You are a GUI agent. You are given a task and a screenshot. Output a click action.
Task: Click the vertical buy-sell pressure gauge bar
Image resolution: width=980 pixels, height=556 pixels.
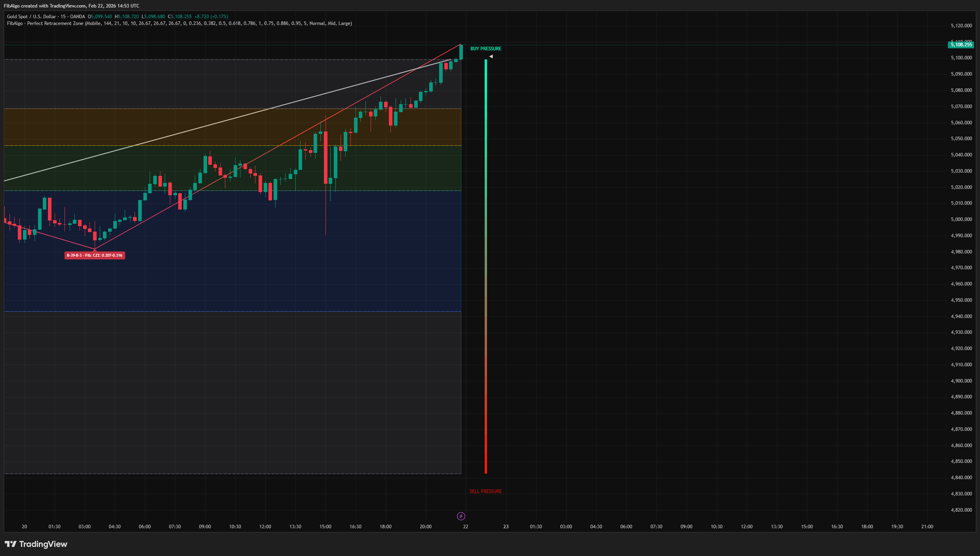(x=485, y=265)
